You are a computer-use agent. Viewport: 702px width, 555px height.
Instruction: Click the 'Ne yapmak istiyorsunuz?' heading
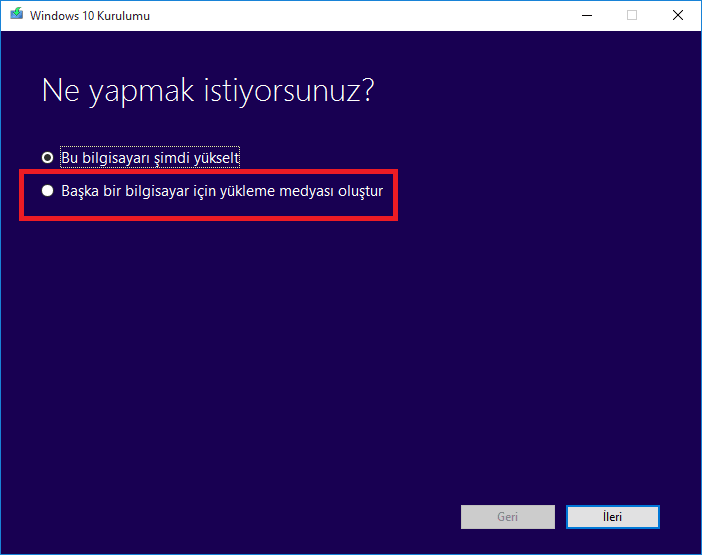[208, 91]
